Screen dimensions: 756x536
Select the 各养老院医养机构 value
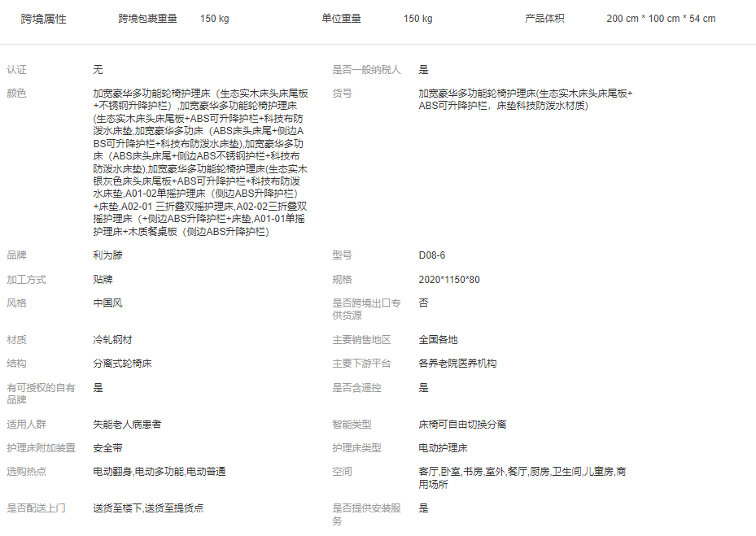point(457,364)
